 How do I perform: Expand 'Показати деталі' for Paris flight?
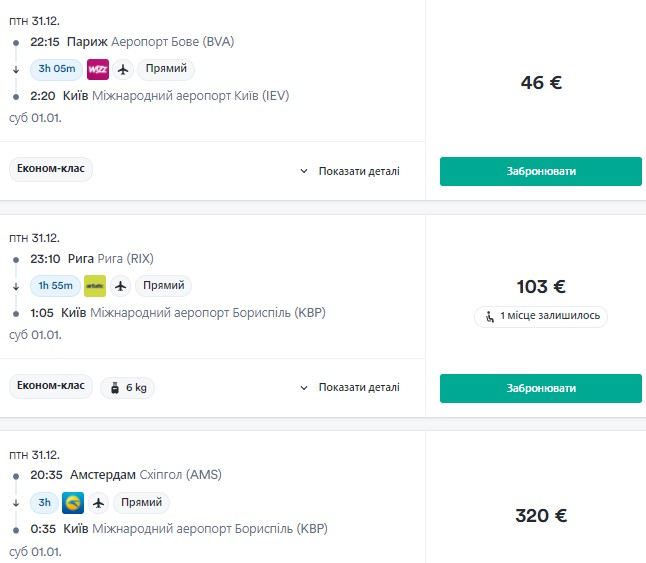tap(350, 171)
